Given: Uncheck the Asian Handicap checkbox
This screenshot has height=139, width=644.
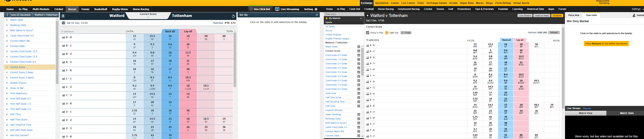Looking at the screenshot, I should tap(359, 115).
